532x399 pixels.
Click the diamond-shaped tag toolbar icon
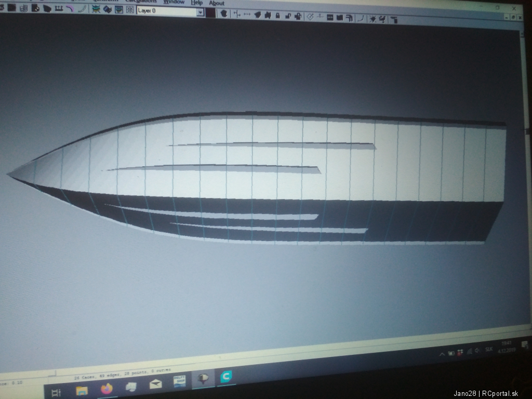[310, 16]
